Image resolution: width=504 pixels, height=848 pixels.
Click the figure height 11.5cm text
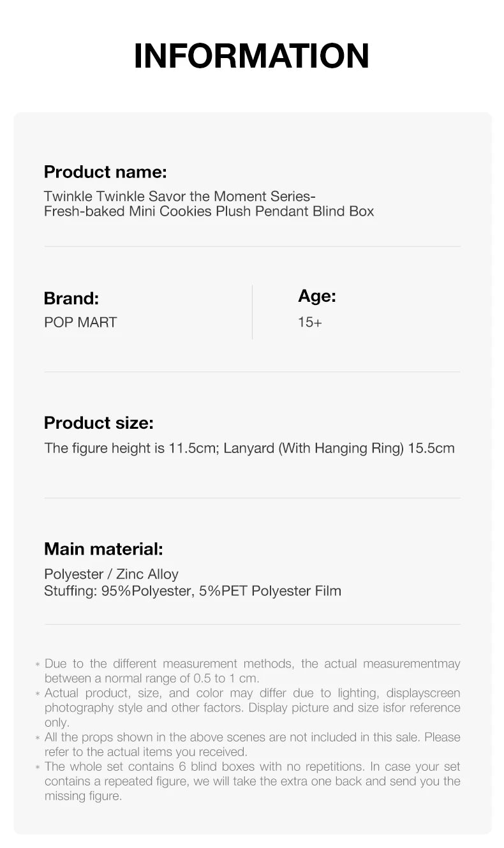tap(131, 448)
